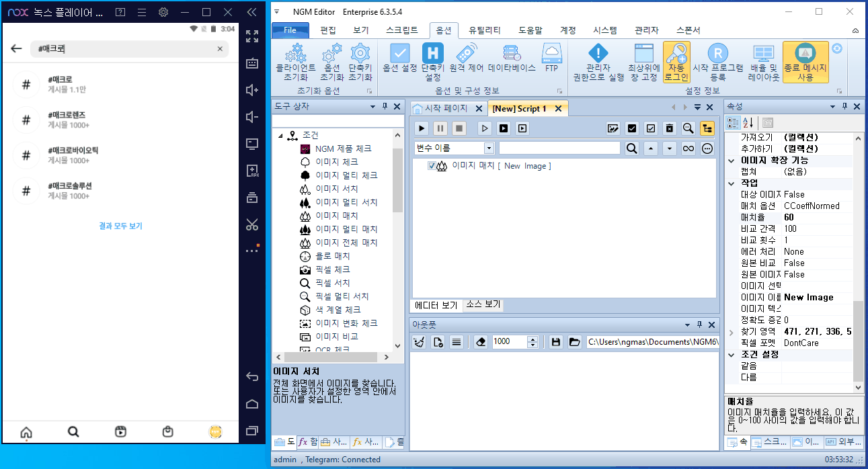Open 결과 모두 보기 link in Nox

[120, 226]
